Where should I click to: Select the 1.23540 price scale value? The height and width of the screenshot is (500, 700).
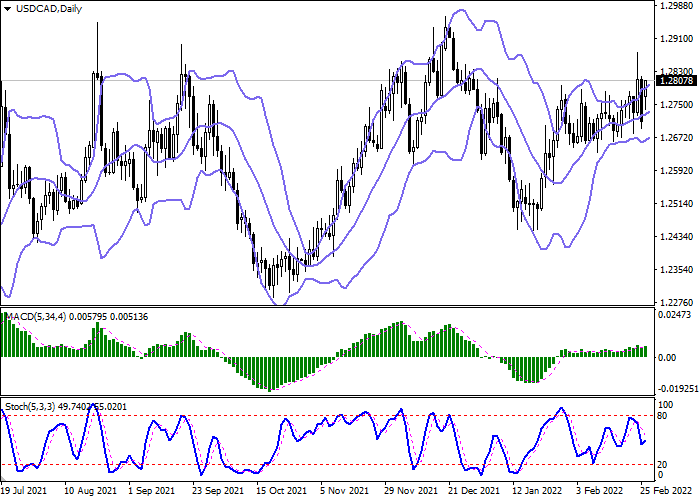tap(676, 270)
